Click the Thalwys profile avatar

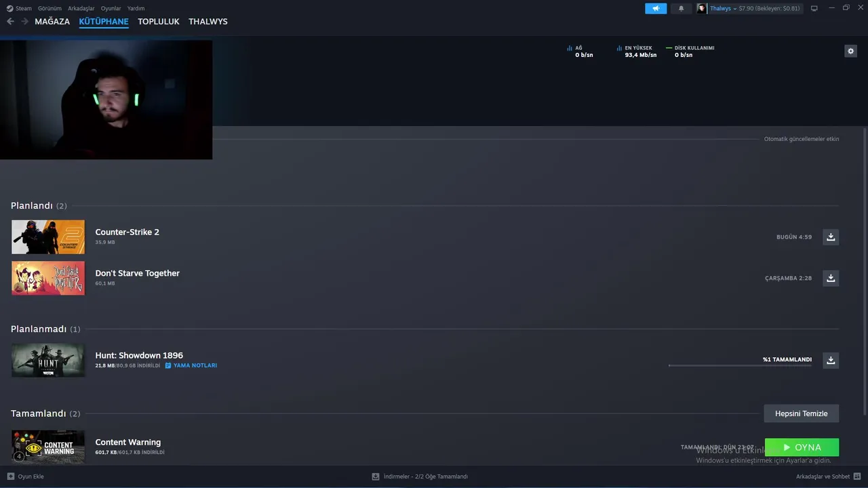point(702,8)
